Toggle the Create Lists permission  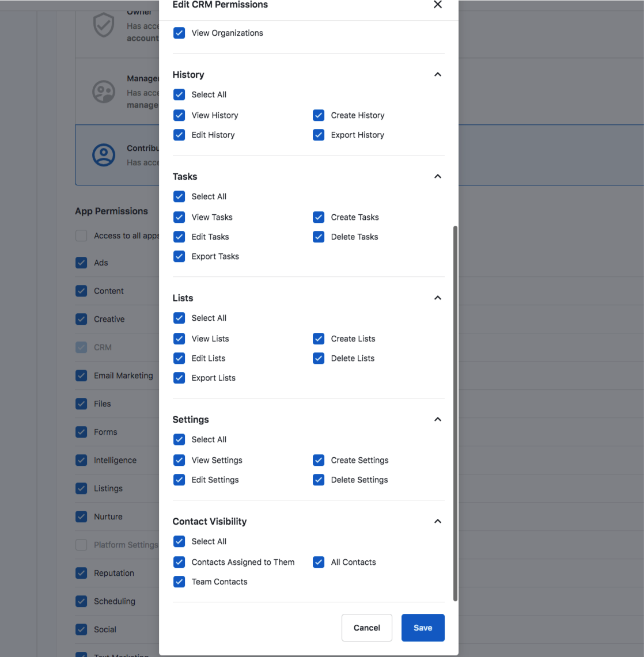pos(319,339)
